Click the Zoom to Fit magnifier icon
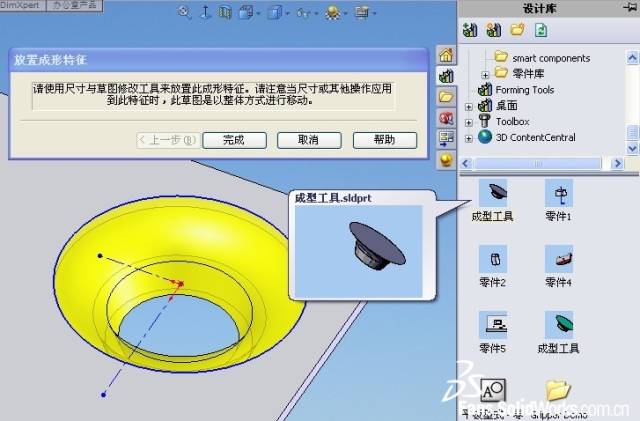The image size is (640, 421). click(184, 13)
